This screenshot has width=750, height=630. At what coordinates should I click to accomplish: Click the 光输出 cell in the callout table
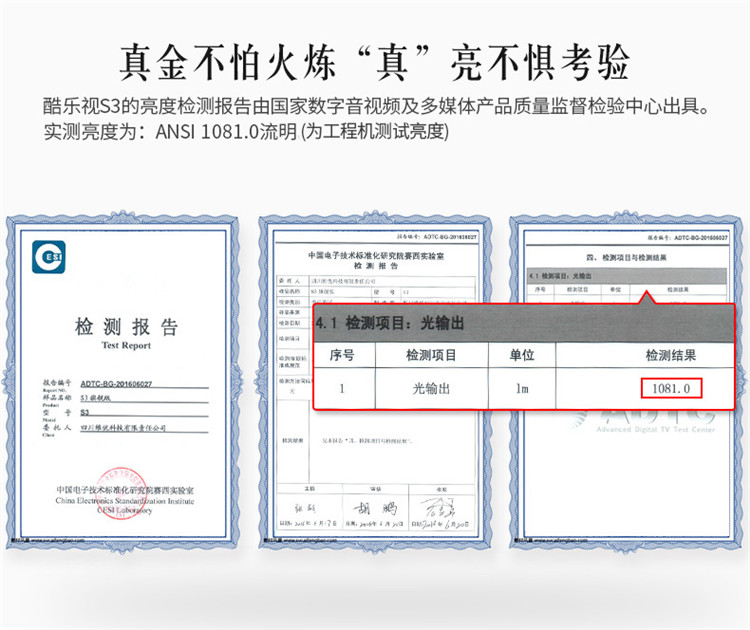(431, 388)
